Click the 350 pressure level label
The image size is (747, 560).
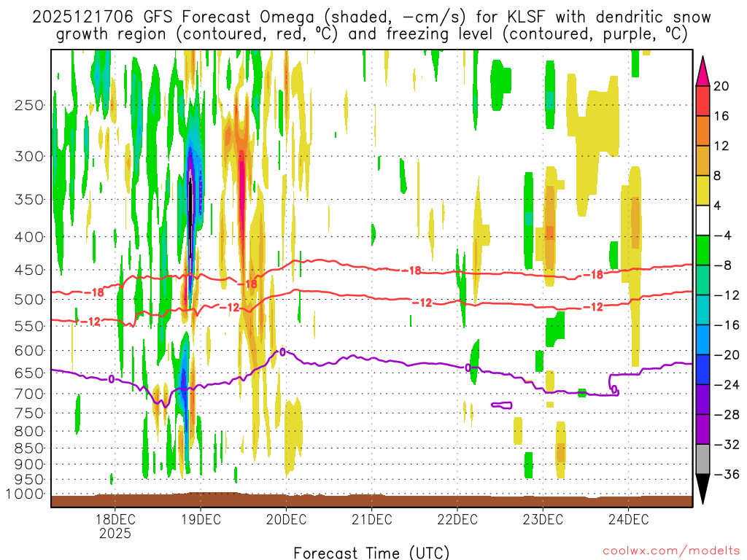tap(29, 200)
